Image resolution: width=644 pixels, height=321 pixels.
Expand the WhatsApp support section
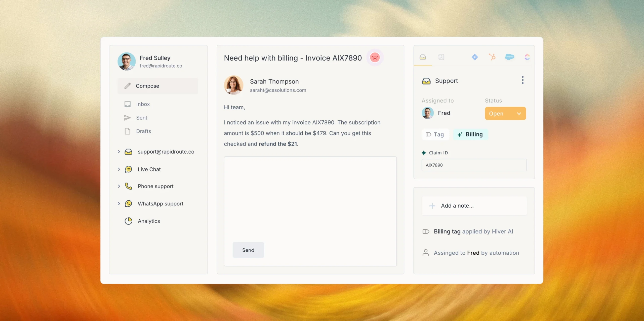click(x=119, y=204)
